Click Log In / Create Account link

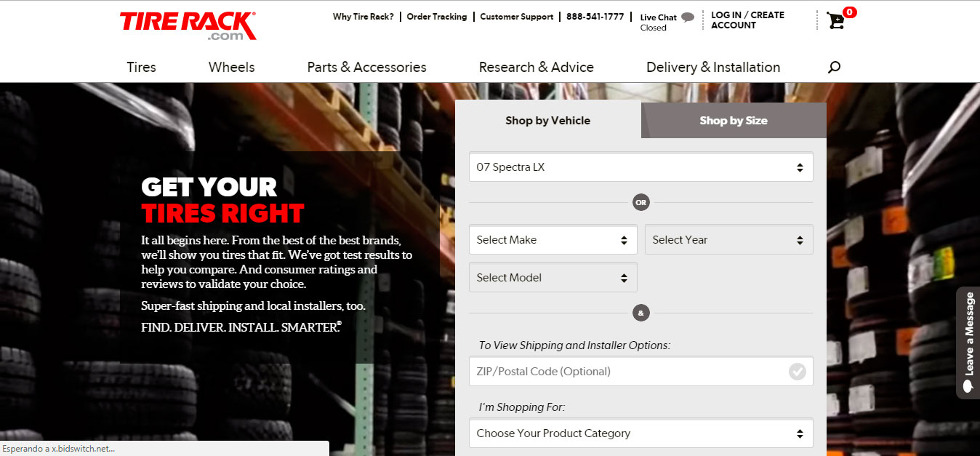pos(747,20)
